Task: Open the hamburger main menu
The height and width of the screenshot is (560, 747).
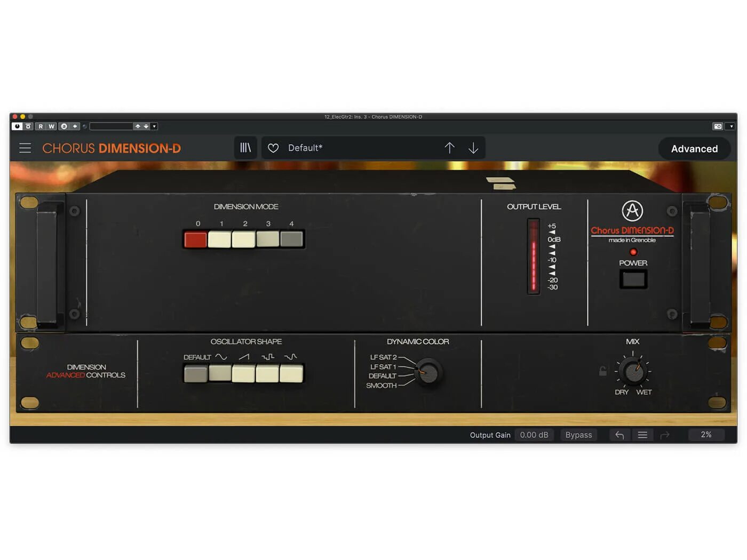Action: click(25, 148)
